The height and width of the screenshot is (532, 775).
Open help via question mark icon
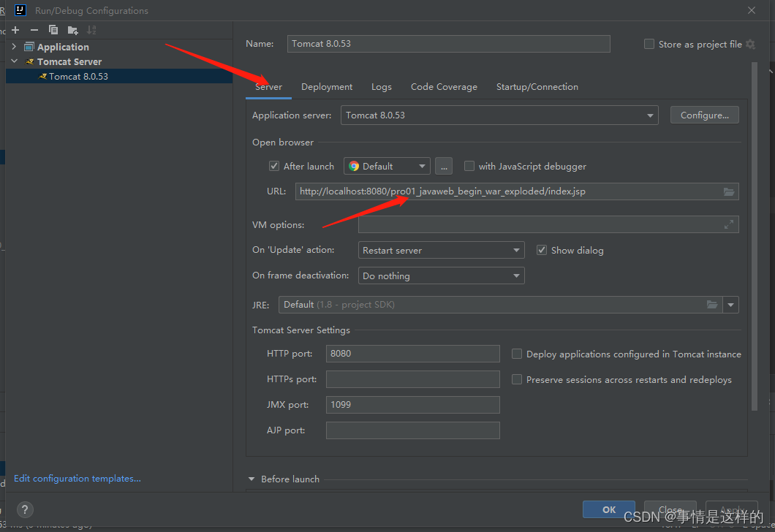pyautogui.click(x=25, y=509)
